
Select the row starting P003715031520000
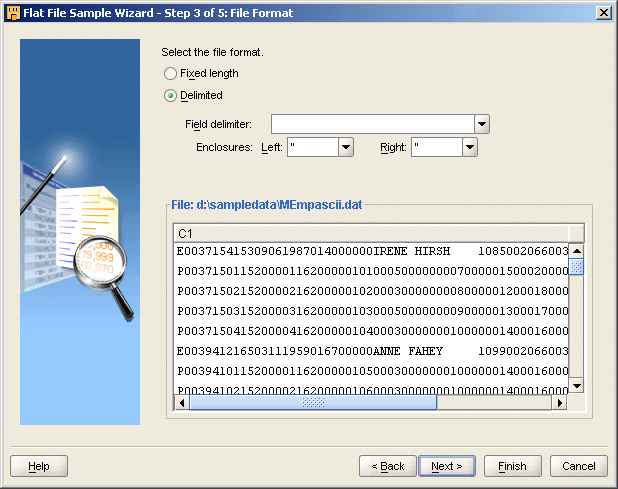371,311
